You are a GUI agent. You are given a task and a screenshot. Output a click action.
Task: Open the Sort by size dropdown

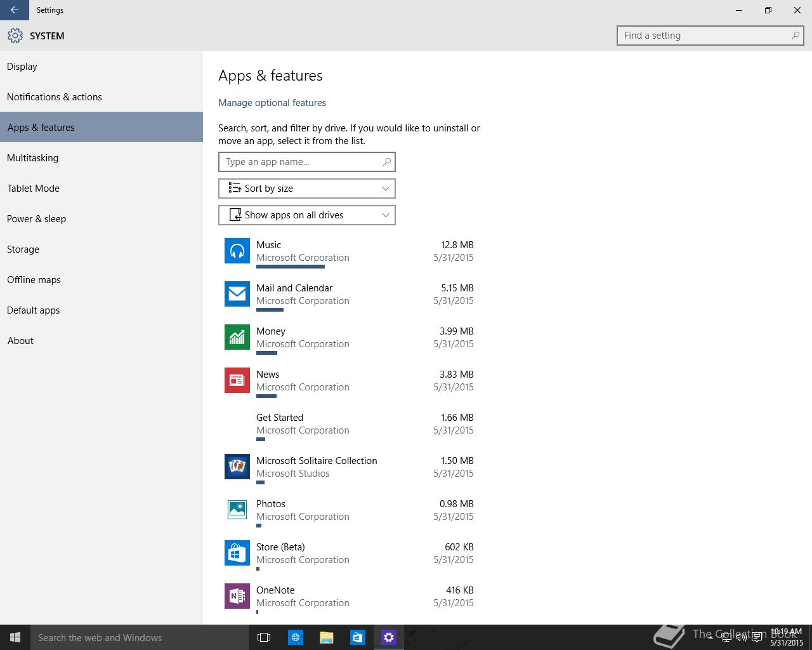coord(307,189)
